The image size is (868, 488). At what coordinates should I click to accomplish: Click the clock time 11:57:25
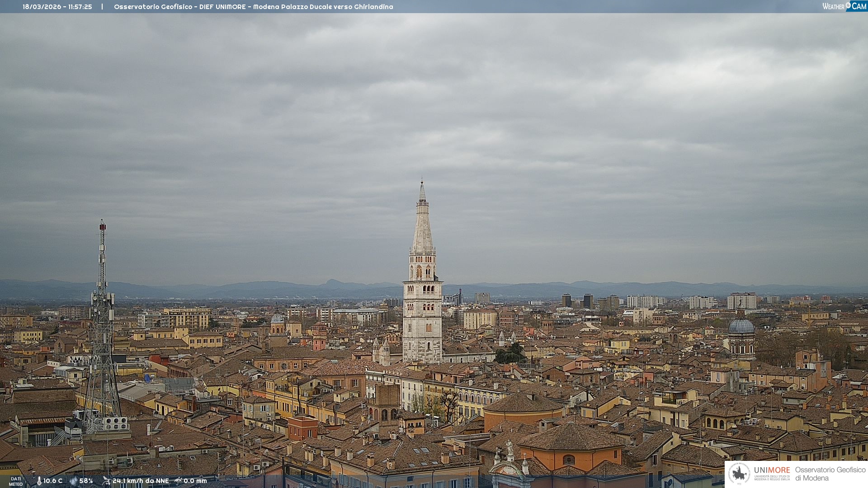pos(80,7)
